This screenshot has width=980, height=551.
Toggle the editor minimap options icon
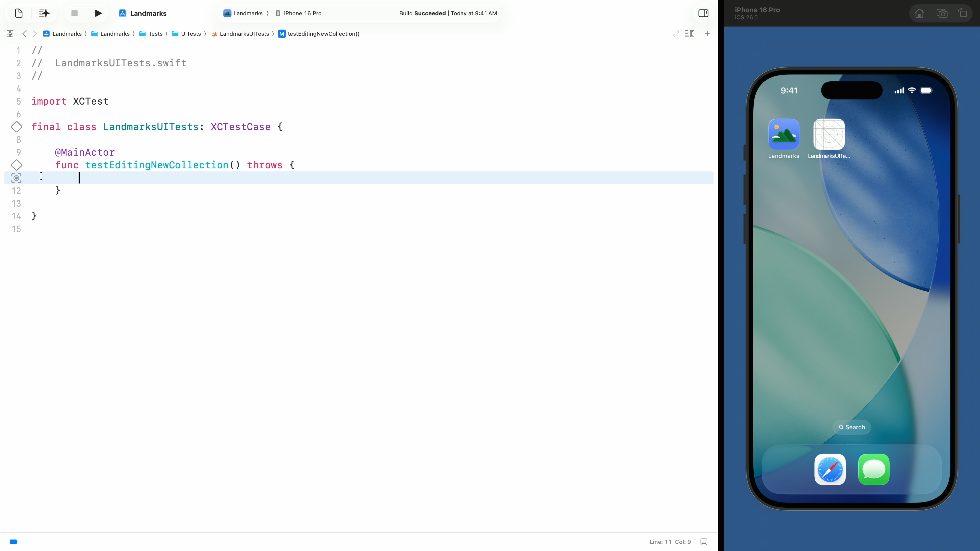point(689,34)
